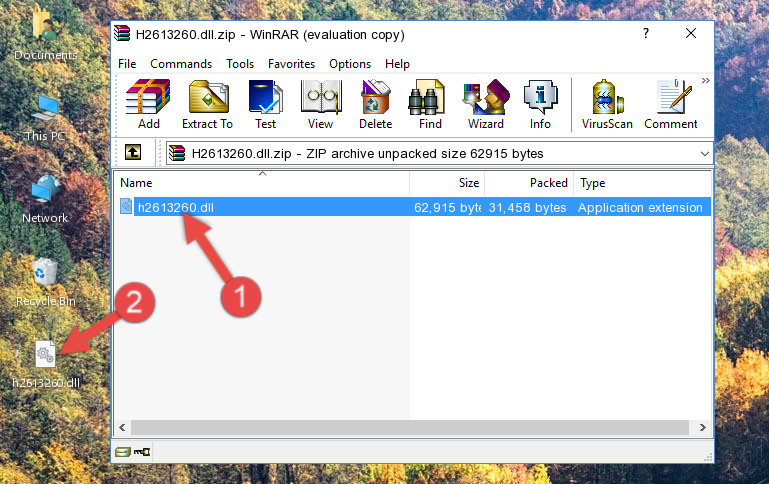
Task: Click the title bar help question mark
Action: 646,33
